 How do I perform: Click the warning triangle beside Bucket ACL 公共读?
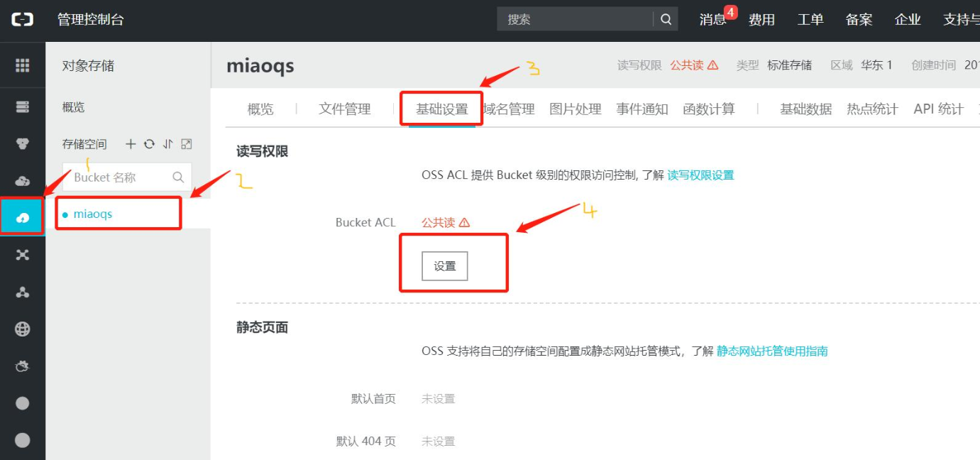pyautogui.click(x=464, y=223)
